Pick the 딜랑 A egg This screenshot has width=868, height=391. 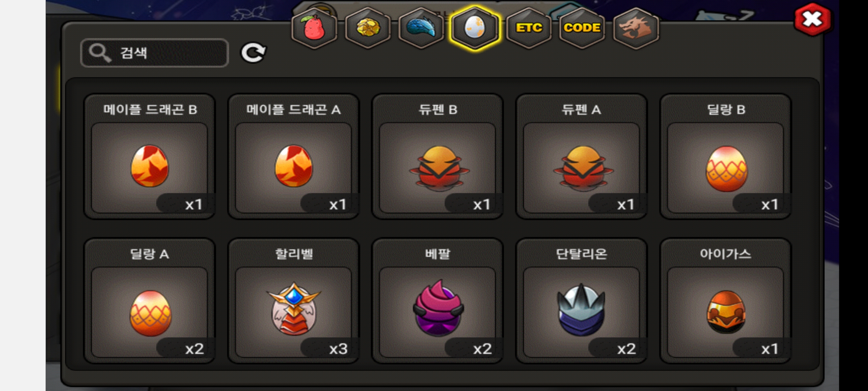point(149,301)
